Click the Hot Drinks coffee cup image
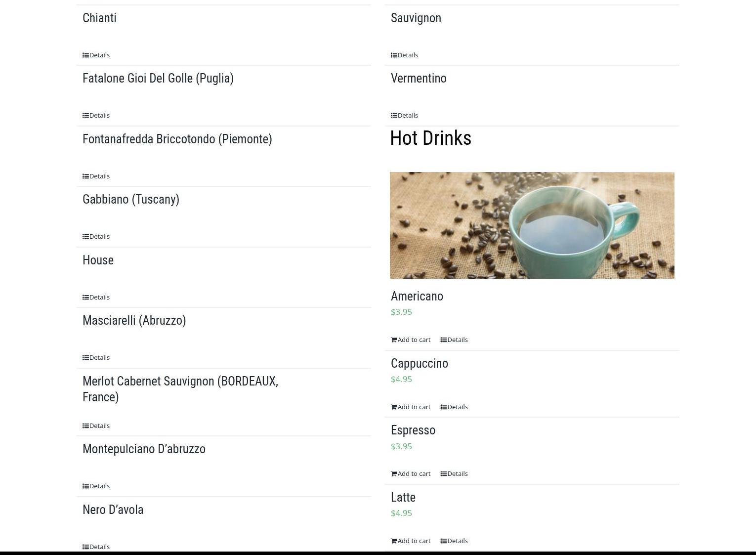The image size is (756, 555). point(532,225)
